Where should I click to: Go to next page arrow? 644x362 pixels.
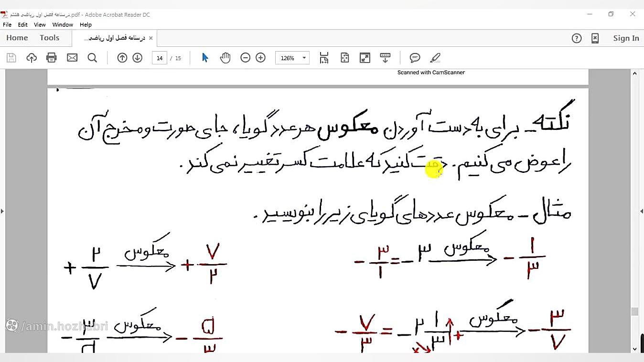pos(137,58)
